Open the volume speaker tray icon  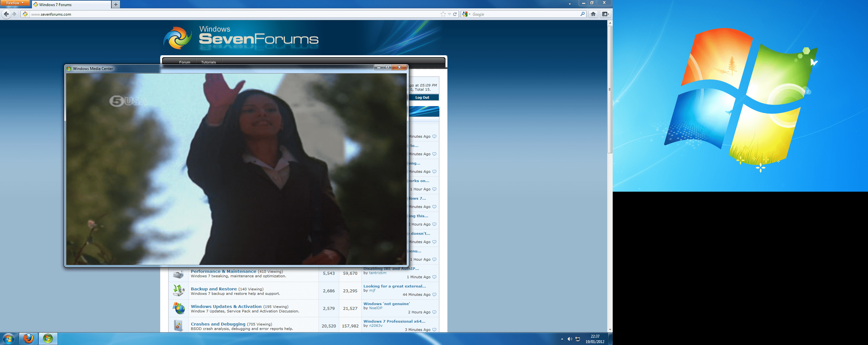[569, 339]
